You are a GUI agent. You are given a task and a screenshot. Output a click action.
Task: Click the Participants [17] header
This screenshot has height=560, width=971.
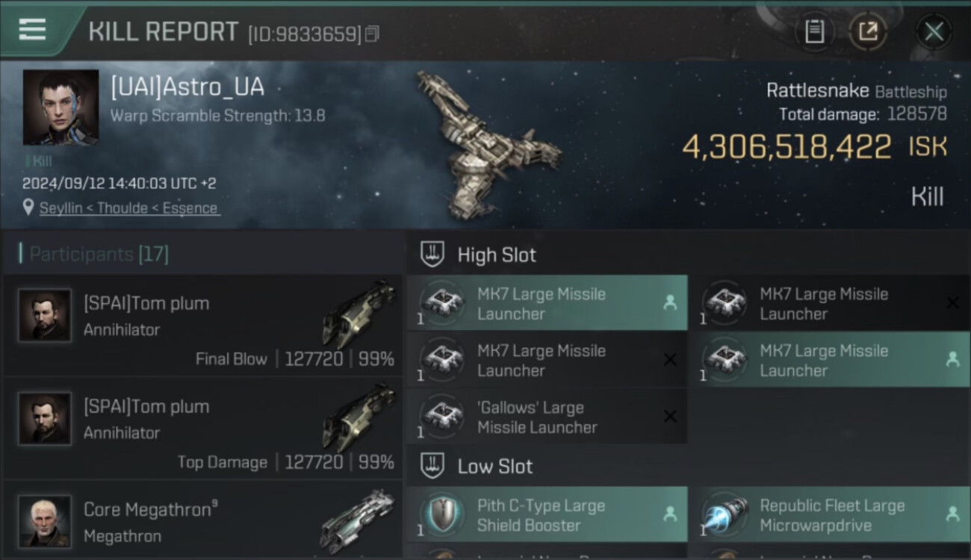94,254
